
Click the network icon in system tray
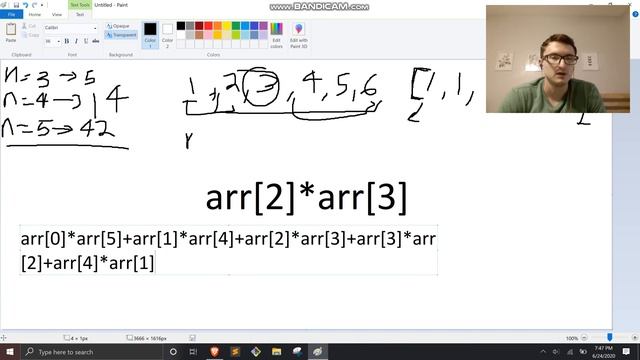pos(570,352)
